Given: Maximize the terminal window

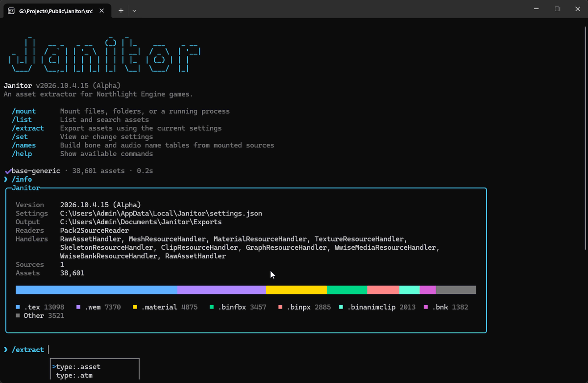Looking at the screenshot, I should [557, 9].
